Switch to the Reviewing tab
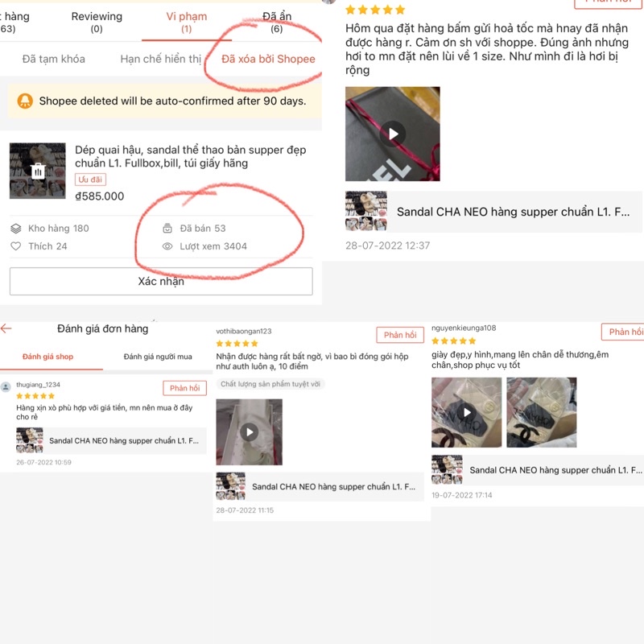 click(x=97, y=22)
